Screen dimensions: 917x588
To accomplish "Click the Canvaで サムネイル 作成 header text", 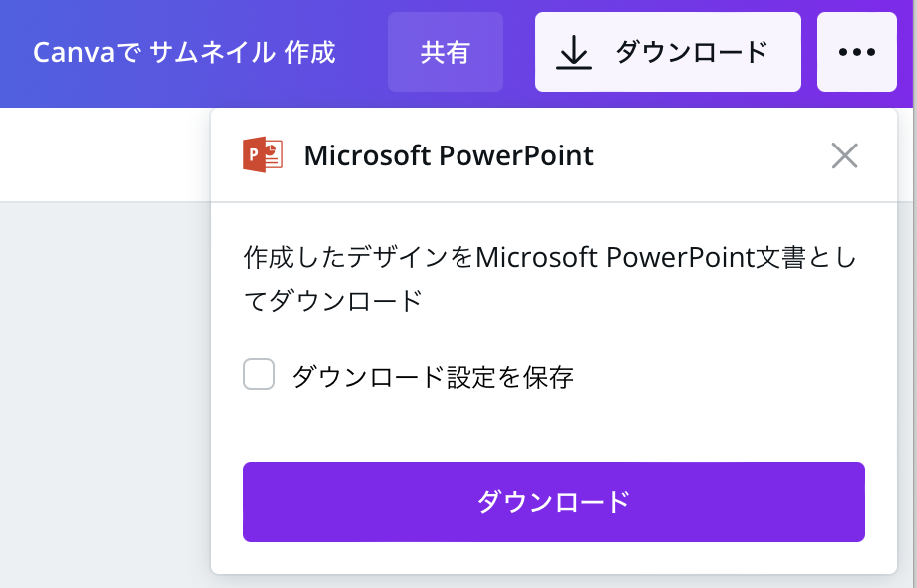I will pyautogui.click(x=184, y=52).
